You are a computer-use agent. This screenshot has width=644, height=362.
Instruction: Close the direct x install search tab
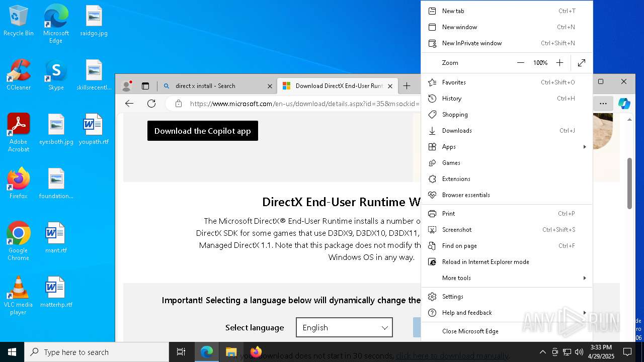click(x=270, y=86)
